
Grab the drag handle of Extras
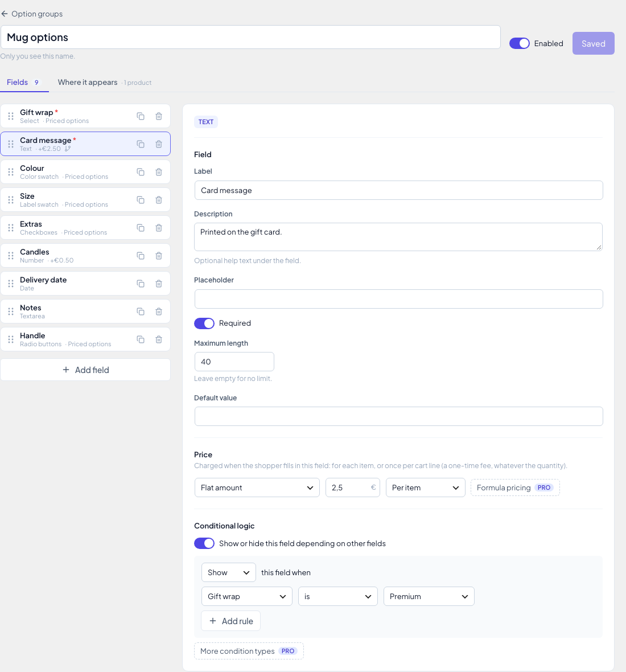tap(11, 228)
